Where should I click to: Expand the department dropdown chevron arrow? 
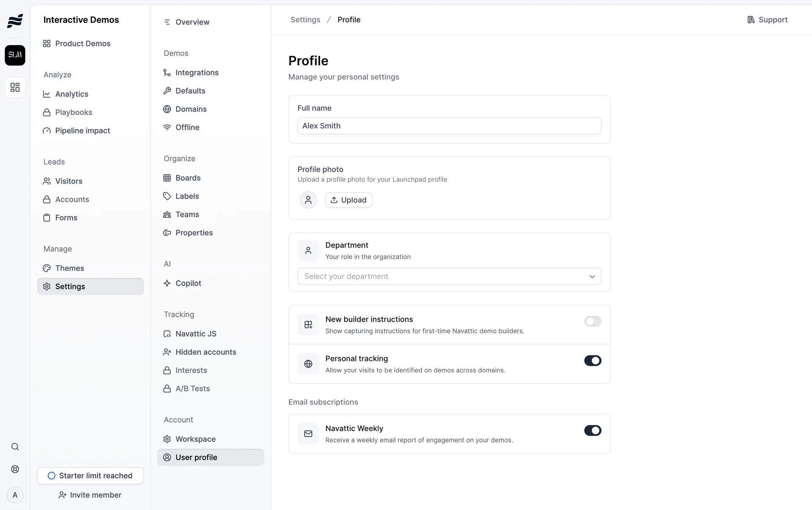point(592,276)
